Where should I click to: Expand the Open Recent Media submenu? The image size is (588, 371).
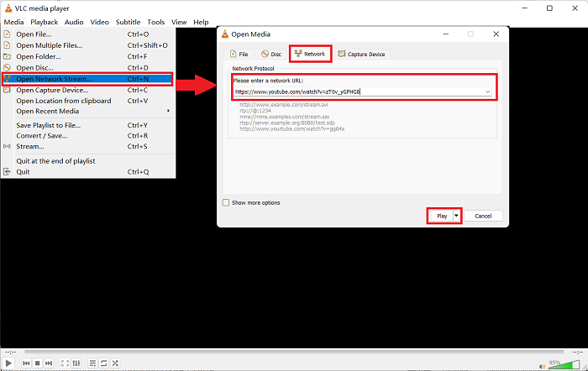coord(87,112)
